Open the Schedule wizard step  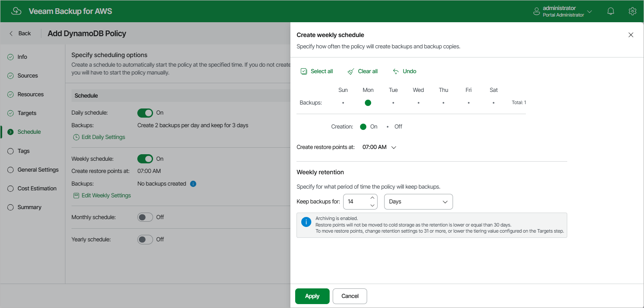point(29,132)
